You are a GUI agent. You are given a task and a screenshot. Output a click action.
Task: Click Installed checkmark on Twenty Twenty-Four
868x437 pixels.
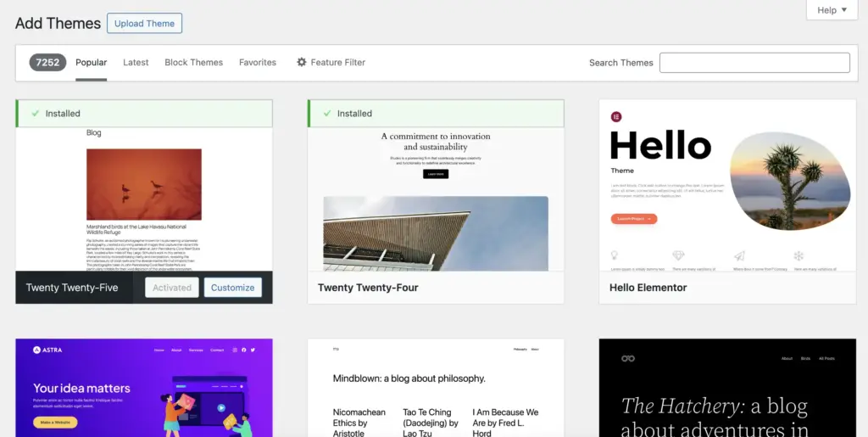coord(327,113)
